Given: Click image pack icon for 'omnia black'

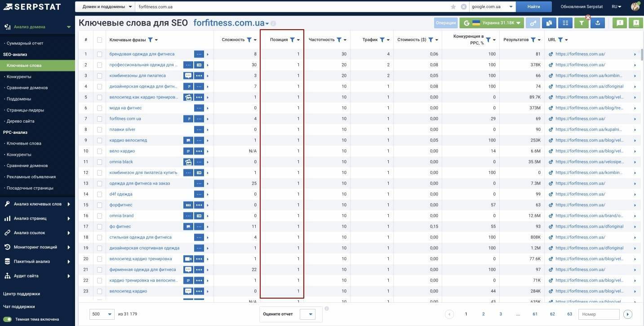Looking at the screenshot, I should click(188, 162).
